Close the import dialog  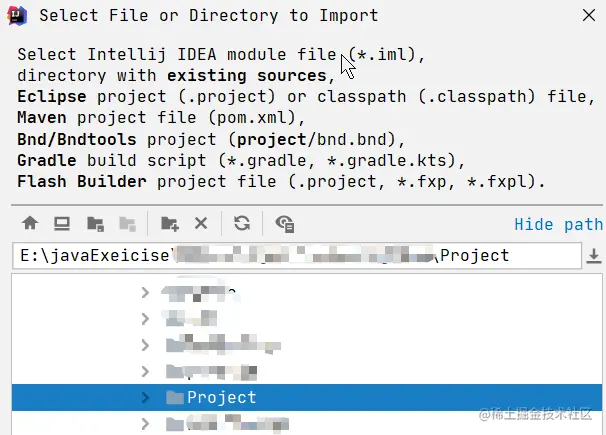click(590, 15)
